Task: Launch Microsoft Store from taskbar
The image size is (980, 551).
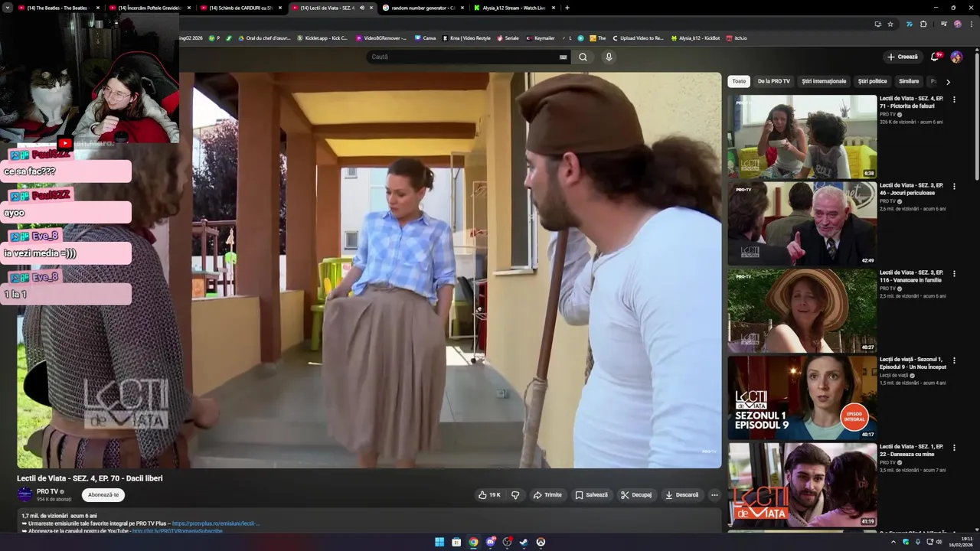Action: point(456,542)
